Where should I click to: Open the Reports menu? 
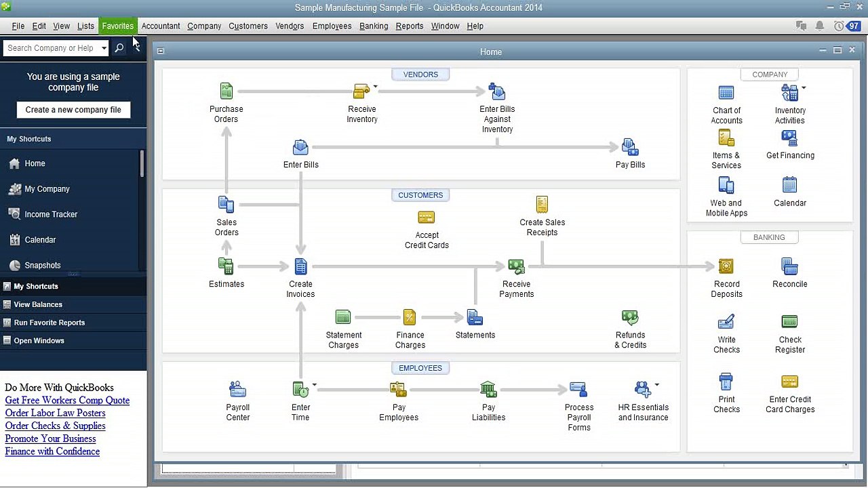click(410, 26)
